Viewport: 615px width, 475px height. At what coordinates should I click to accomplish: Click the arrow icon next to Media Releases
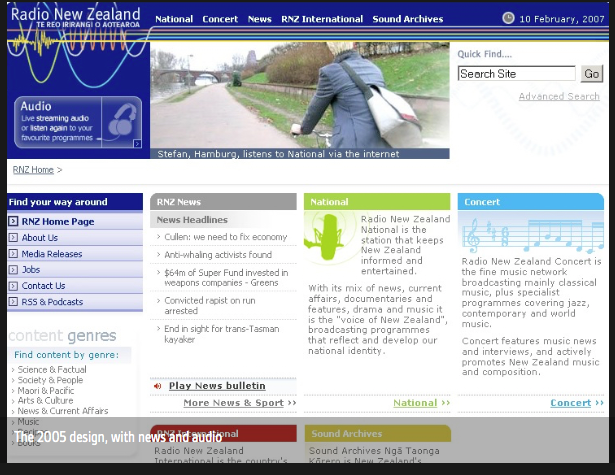[13, 254]
